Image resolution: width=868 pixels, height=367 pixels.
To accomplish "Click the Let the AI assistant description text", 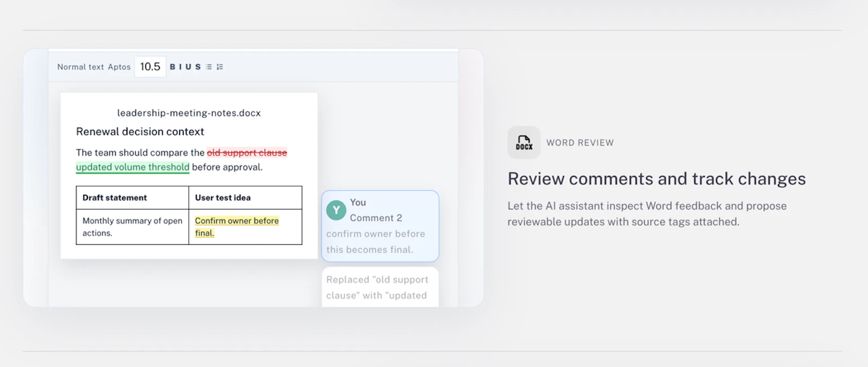I will [647, 214].
